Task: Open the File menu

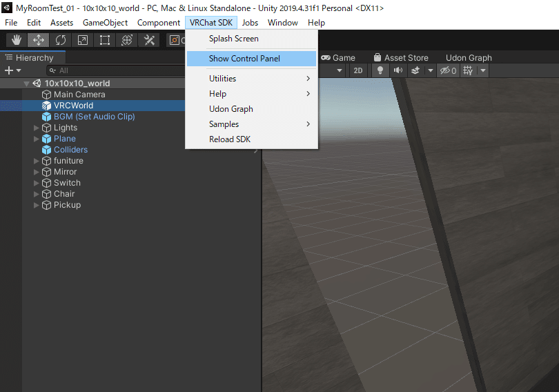Action: point(11,23)
